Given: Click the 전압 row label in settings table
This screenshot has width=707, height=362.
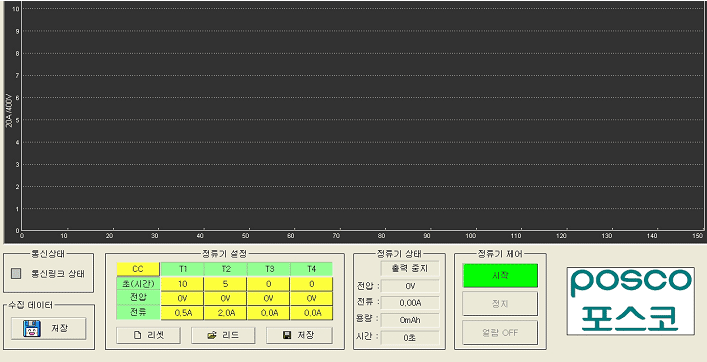Looking at the screenshot, I should 138,298.
